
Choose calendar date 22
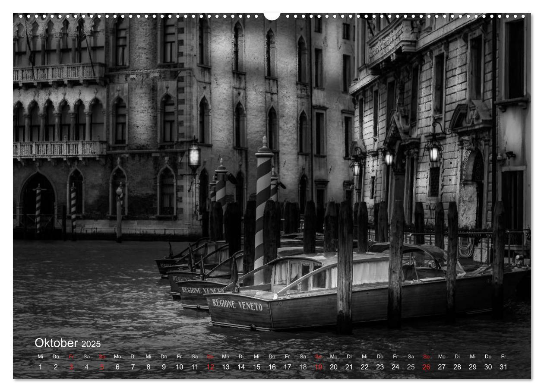tap(364, 367)
